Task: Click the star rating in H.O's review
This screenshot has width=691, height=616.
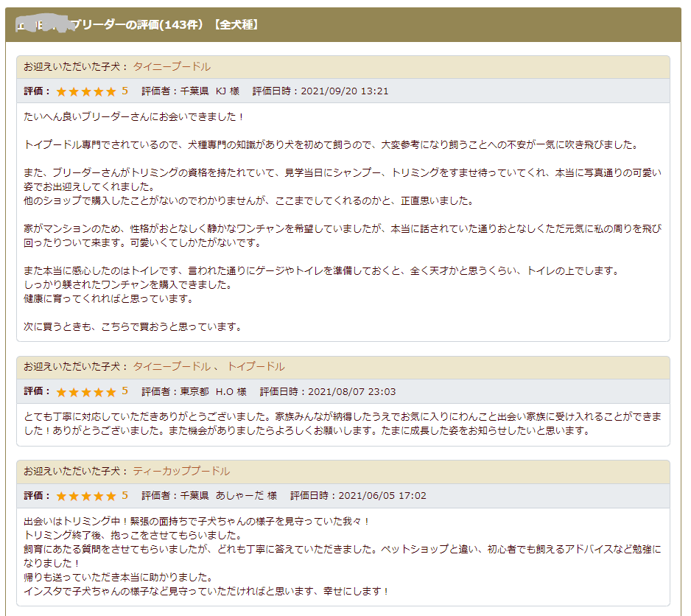Action: (x=86, y=391)
